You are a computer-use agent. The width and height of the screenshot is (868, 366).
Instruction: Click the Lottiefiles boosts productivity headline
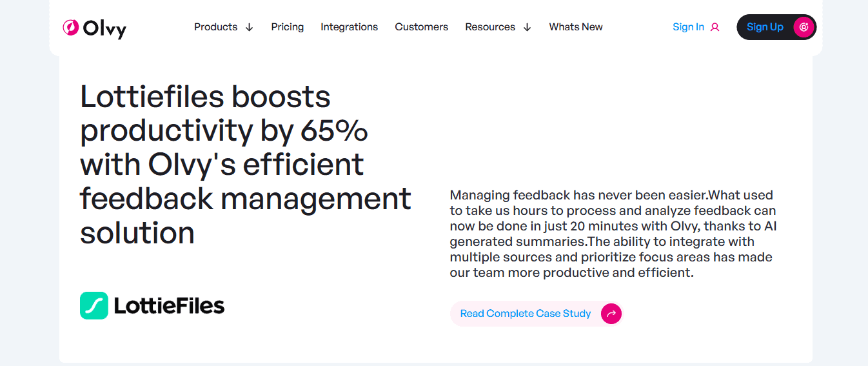coord(246,165)
